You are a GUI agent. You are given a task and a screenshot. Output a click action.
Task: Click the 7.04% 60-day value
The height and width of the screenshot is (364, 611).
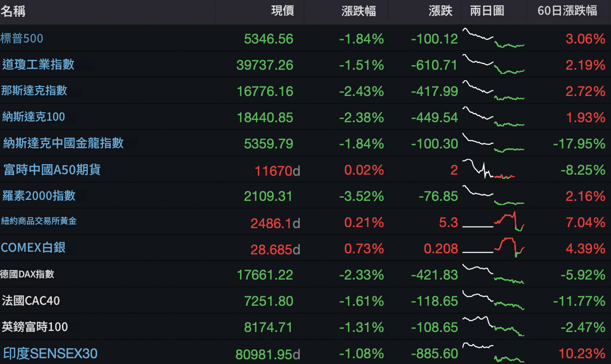point(586,222)
